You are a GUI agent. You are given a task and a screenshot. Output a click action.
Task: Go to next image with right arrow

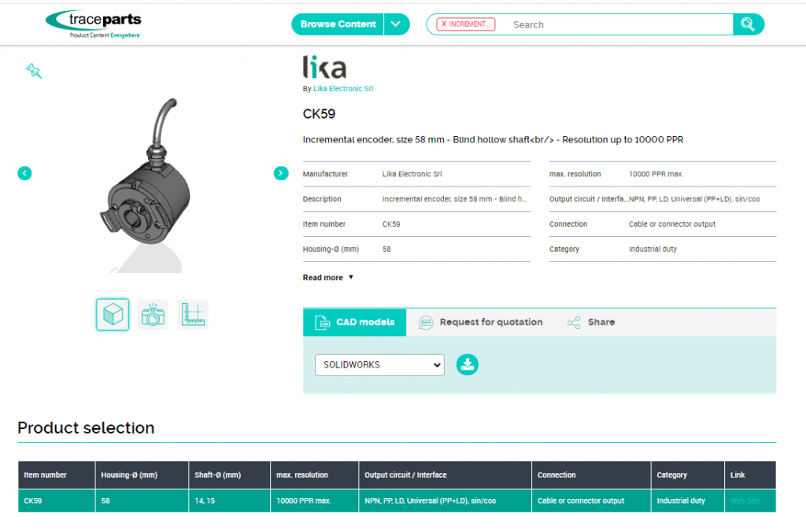(281, 173)
